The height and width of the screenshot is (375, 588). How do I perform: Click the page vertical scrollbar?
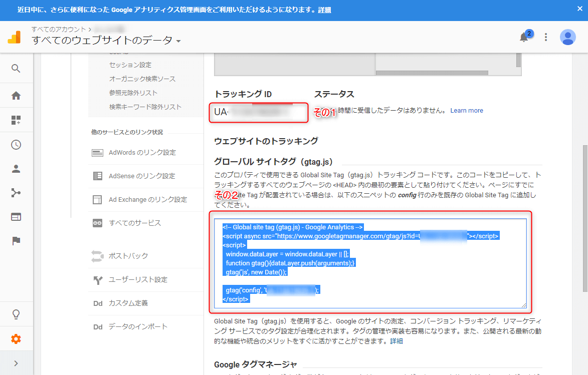point(584,218)
